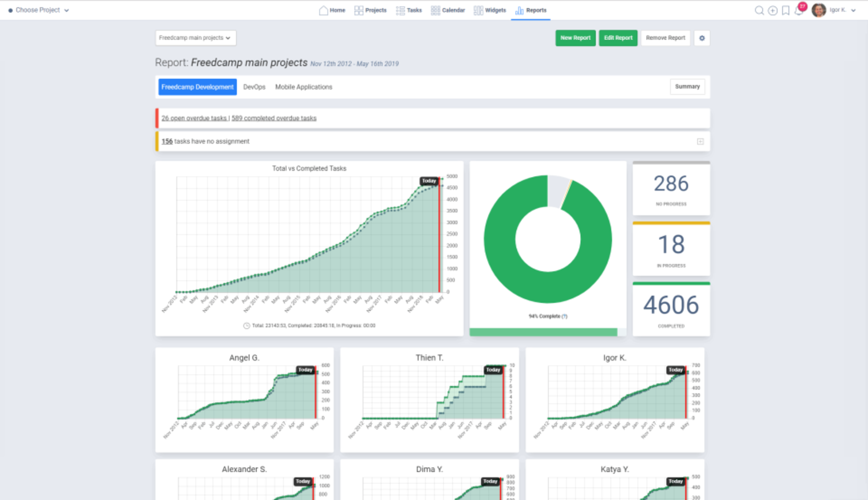Image resolution: width=868 pixels, height=500 pixels.
Task: Expand the 156 unassigned tasks panel
Action: point(701,141)
